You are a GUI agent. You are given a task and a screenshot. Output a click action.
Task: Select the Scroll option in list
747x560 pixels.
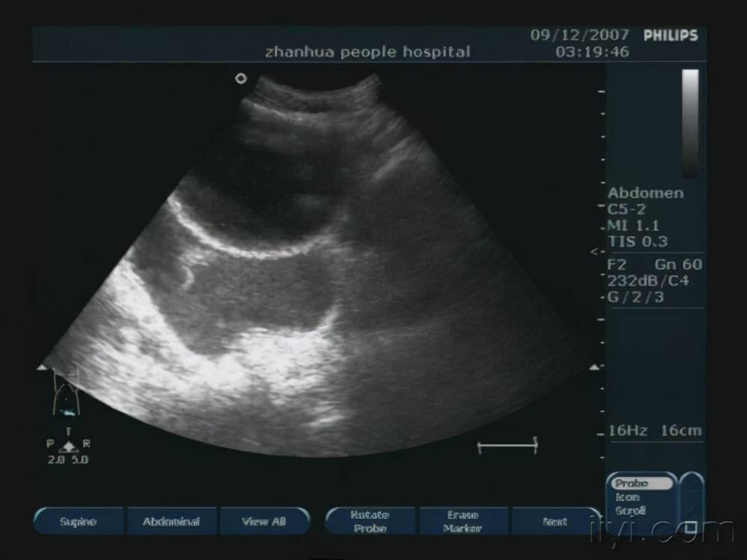coord(630,511)
